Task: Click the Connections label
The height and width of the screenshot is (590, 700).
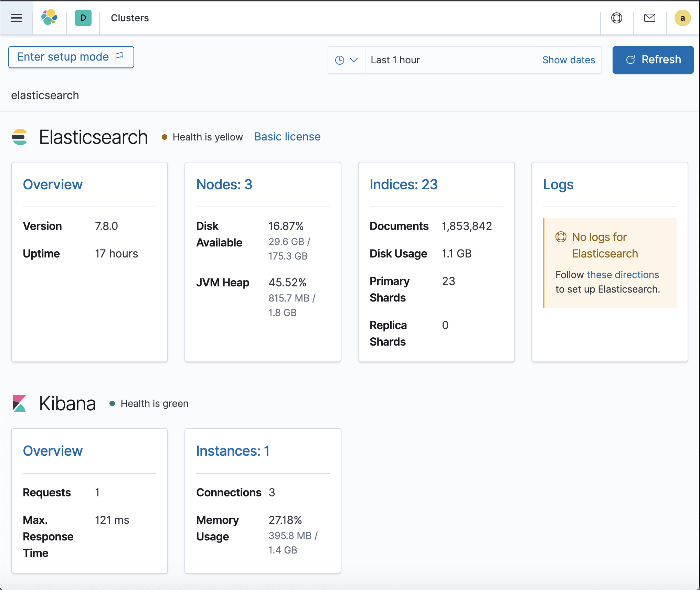Action: click(229, 493)
